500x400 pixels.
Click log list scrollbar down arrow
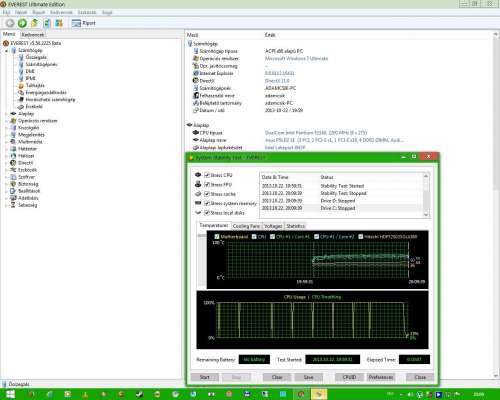coord(426,215)
